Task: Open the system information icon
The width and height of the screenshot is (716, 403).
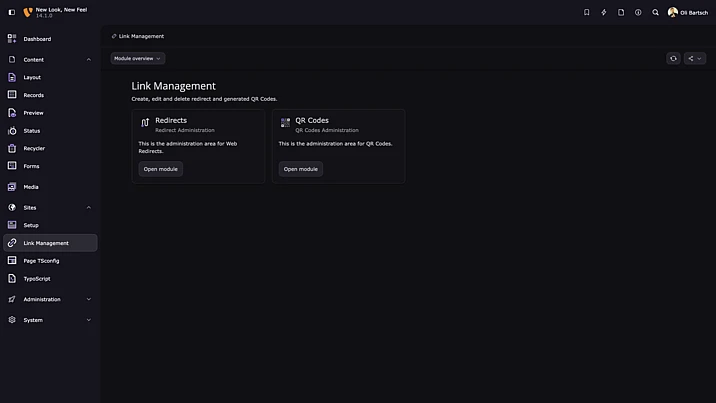Action: 638,12
